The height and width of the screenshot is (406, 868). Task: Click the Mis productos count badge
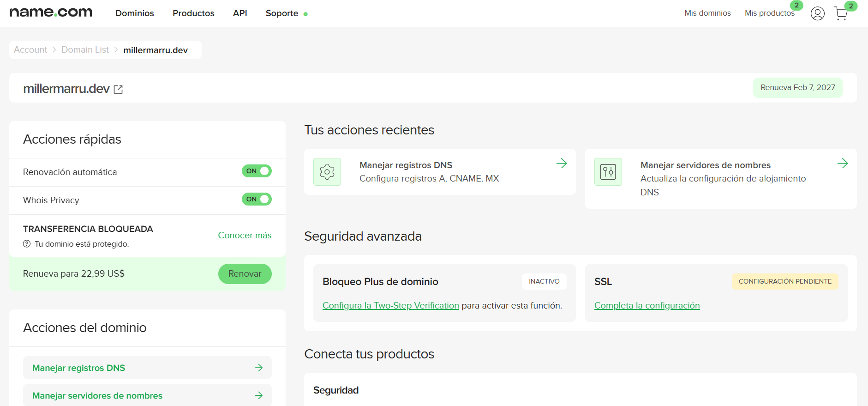point(796,5)
